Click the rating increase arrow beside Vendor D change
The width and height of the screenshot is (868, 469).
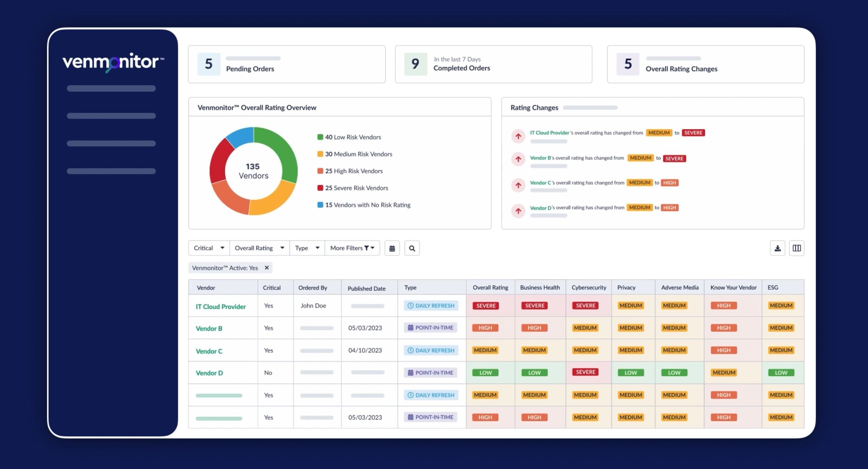(518, 211)
